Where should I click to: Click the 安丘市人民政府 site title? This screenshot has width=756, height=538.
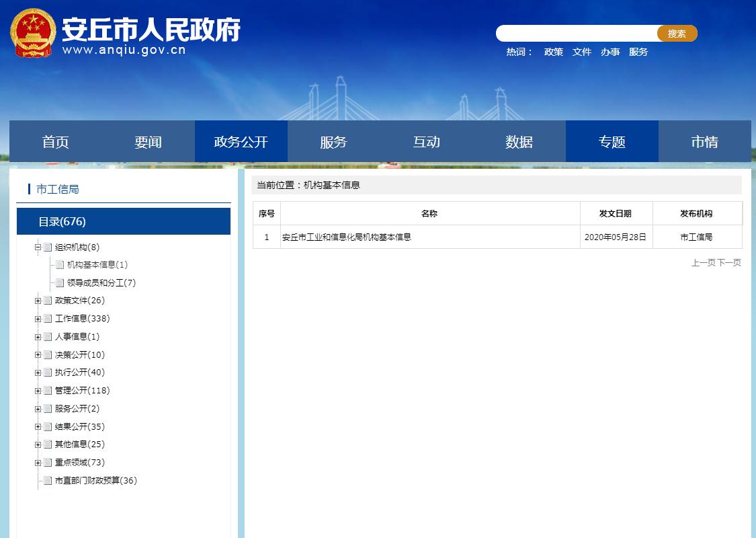pos(151,30)
